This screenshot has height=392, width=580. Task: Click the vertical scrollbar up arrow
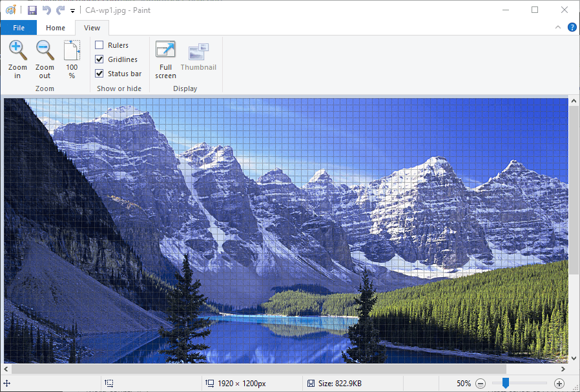point(574,101)
